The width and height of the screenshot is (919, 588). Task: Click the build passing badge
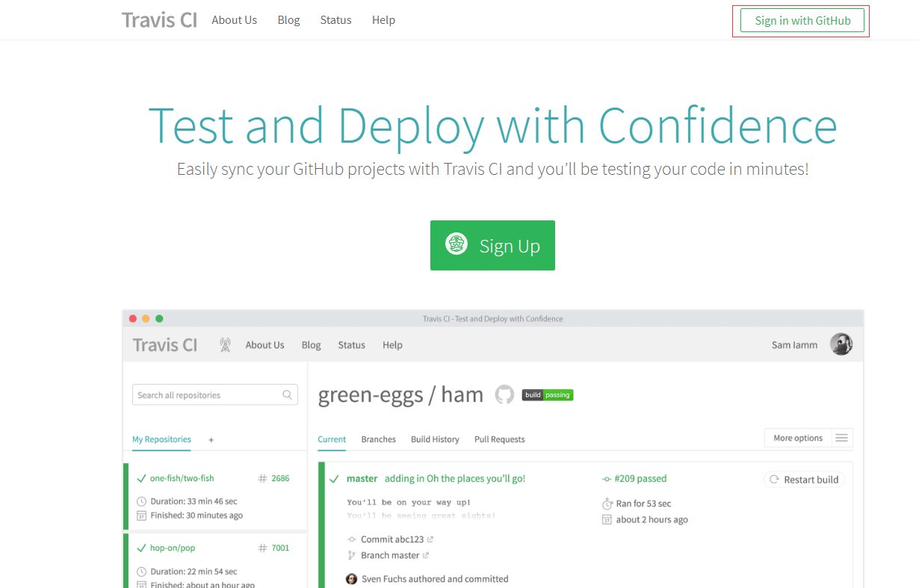pos(548,394)
